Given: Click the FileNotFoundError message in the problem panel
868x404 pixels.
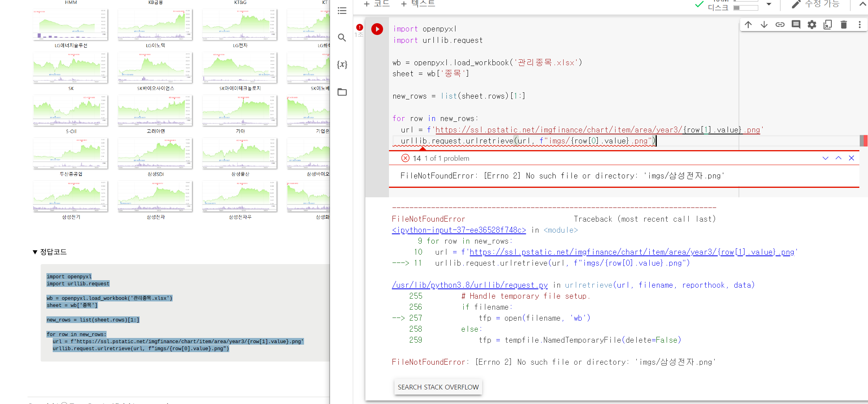Looking at the screenshot, I should (x=562, y=176).
